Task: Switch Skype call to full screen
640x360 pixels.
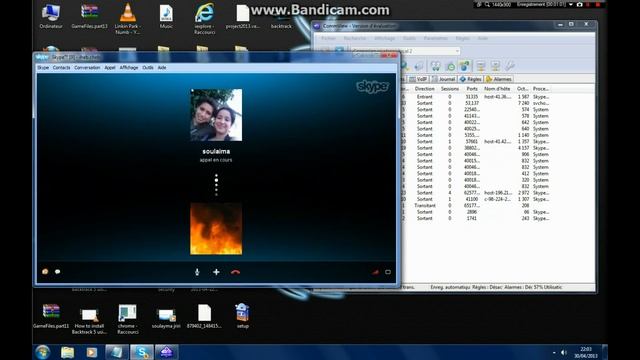Action: [388, 272]
